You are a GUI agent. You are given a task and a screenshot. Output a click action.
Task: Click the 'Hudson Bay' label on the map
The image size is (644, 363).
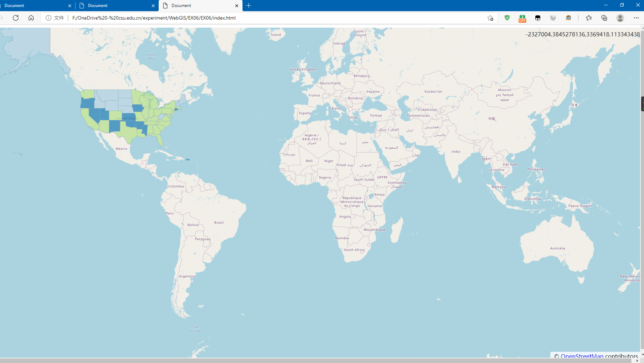point(151,57)
